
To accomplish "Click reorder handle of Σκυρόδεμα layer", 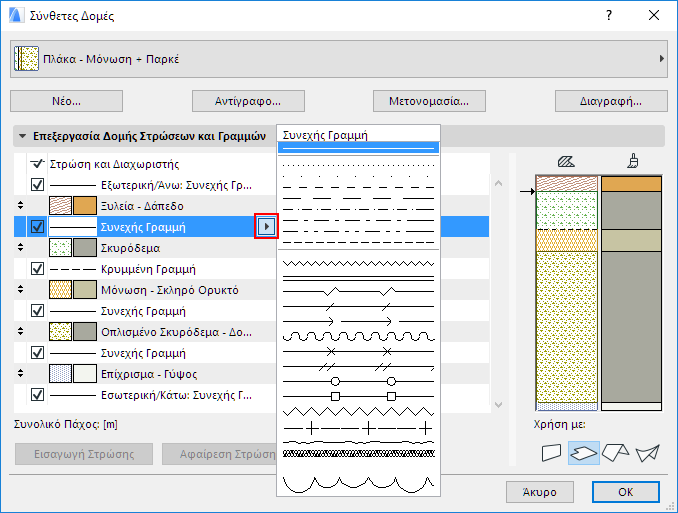I will pyautogui.click(x=20, y=247).
